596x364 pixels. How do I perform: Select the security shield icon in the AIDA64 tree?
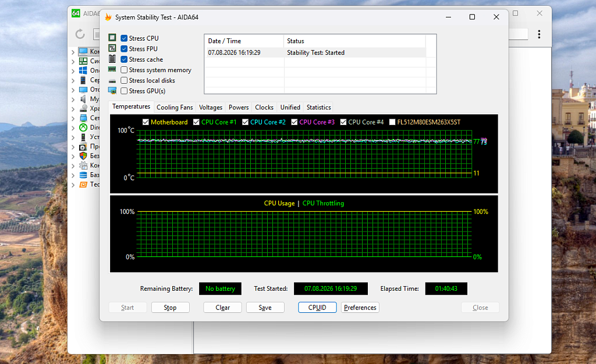(x=83, y=156)
